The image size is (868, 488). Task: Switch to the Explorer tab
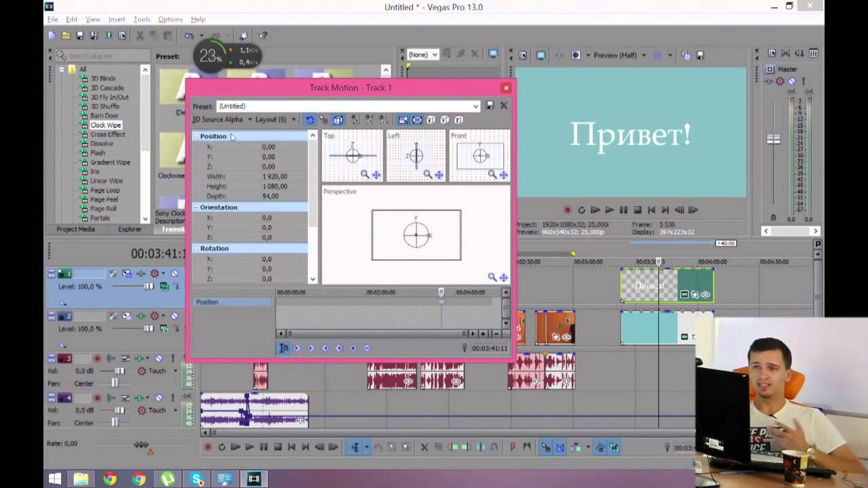click(130, 229)
